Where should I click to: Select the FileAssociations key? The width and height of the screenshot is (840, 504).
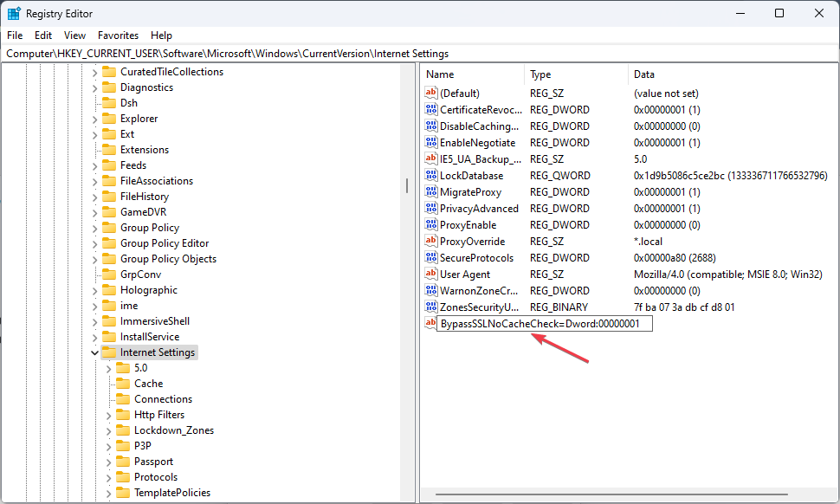click(x=157, y=181)
